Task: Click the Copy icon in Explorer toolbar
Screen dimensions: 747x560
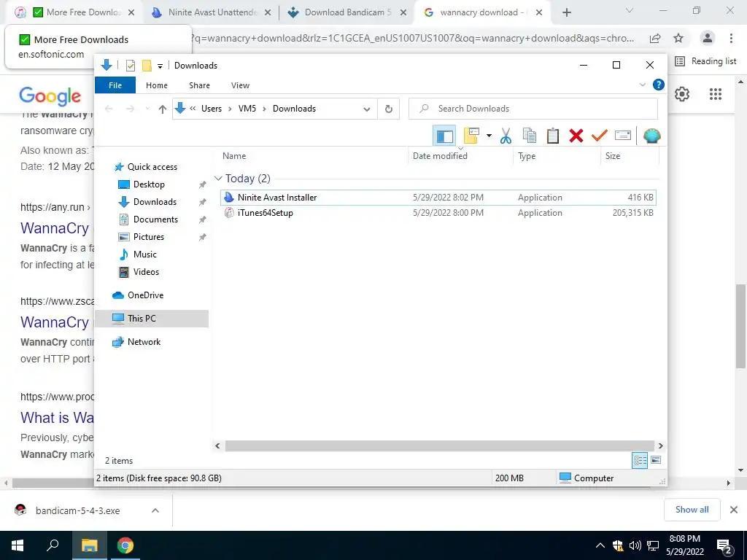Action: click(530, 136)
